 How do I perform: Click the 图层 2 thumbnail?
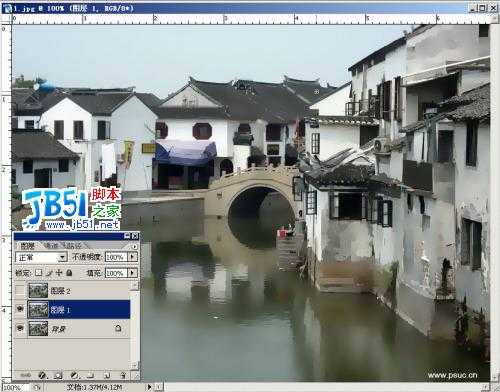coord(38,291)
